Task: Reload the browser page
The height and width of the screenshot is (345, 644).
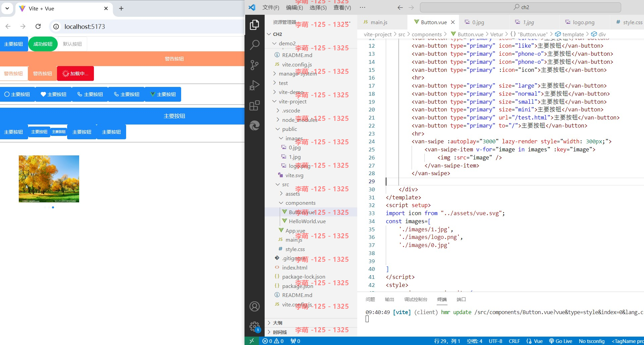Action: pyautogui.click(x=38, y=26)
